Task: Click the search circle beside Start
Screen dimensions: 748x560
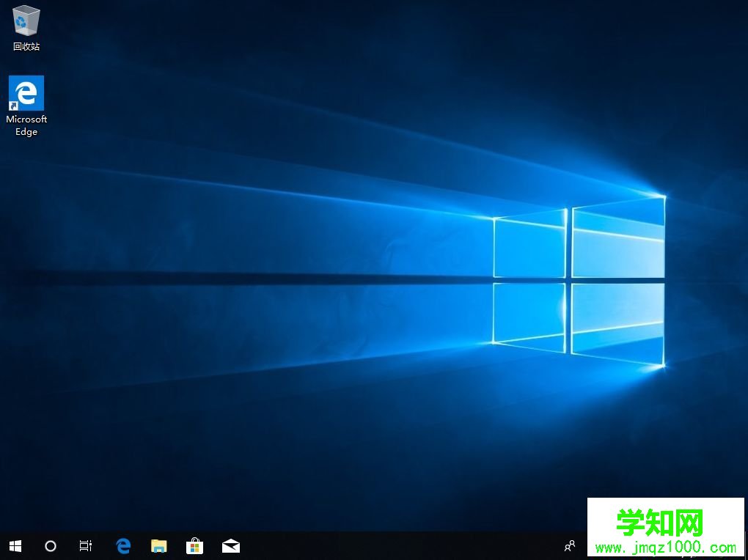Action: [50, 546]
